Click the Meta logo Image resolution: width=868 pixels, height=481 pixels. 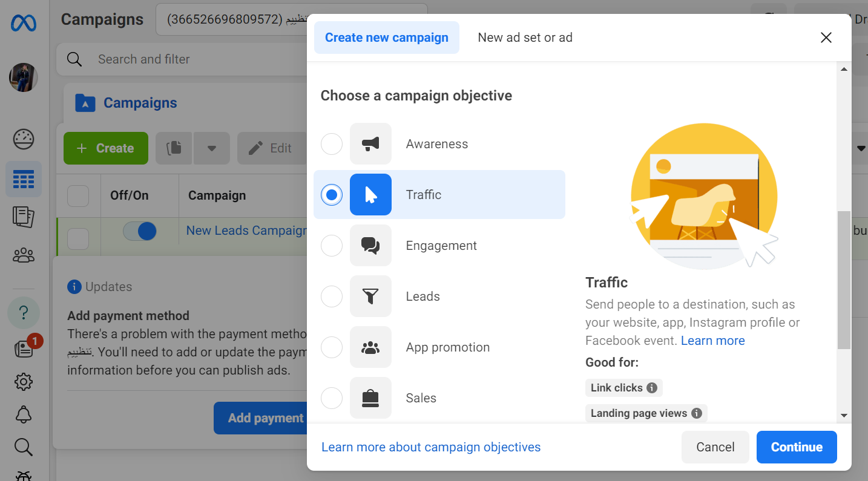pyautogui.click(x=23, y=23)
